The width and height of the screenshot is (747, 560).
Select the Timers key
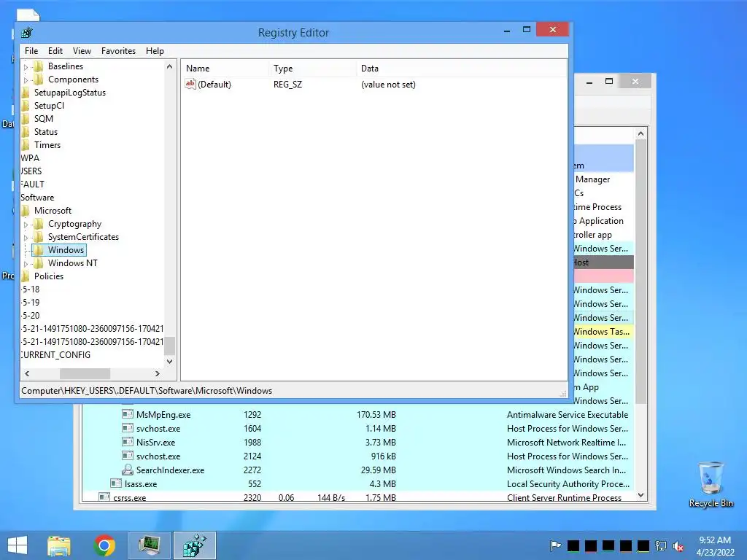point(47,145)
